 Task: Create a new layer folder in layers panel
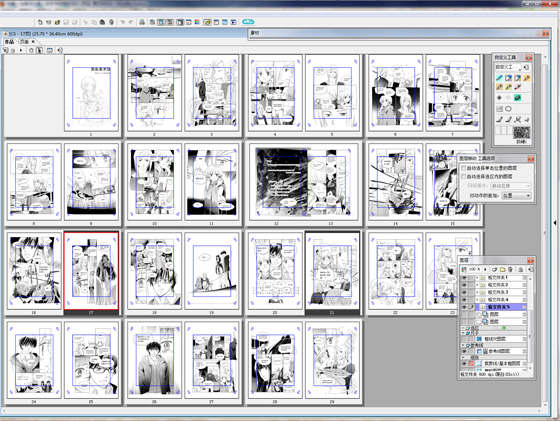click(502, 270)
